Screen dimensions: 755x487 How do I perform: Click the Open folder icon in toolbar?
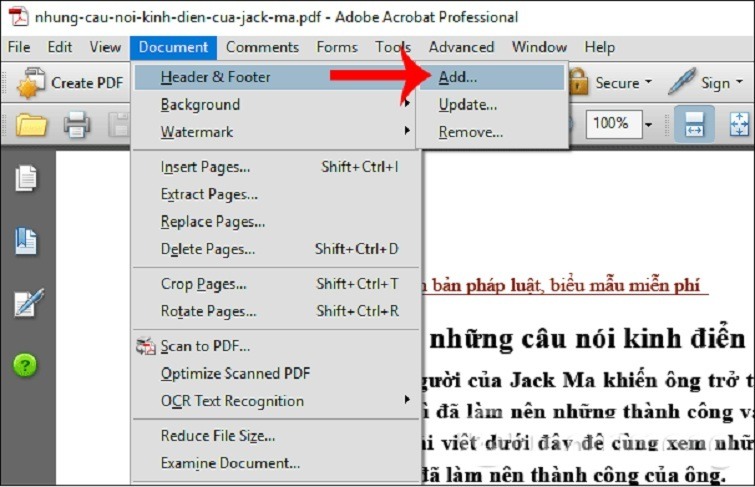pyautogui.click(x=32, y=125)
